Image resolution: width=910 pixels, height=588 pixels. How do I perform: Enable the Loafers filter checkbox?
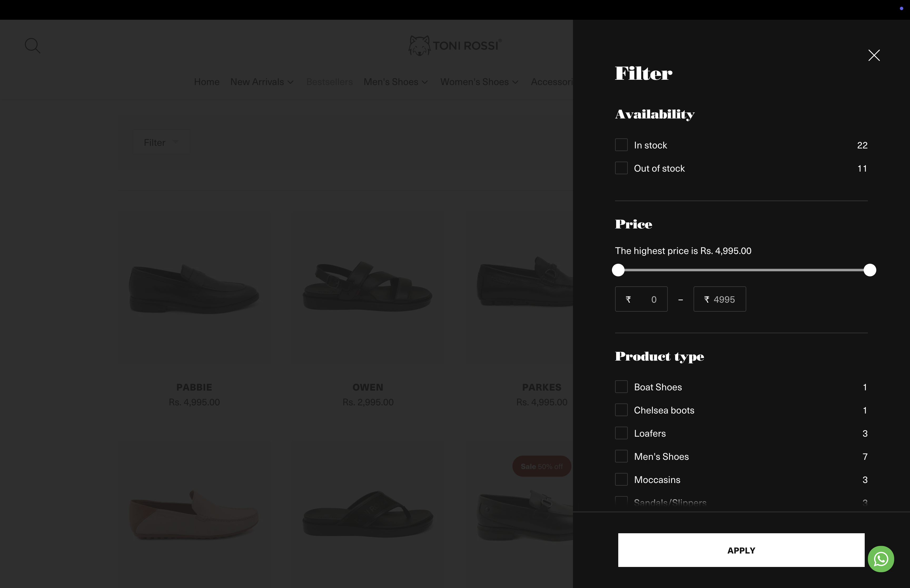click(621, 433)
